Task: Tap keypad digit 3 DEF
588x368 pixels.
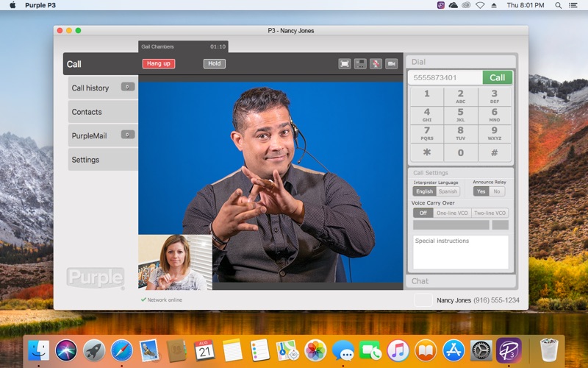Action: 494,96
